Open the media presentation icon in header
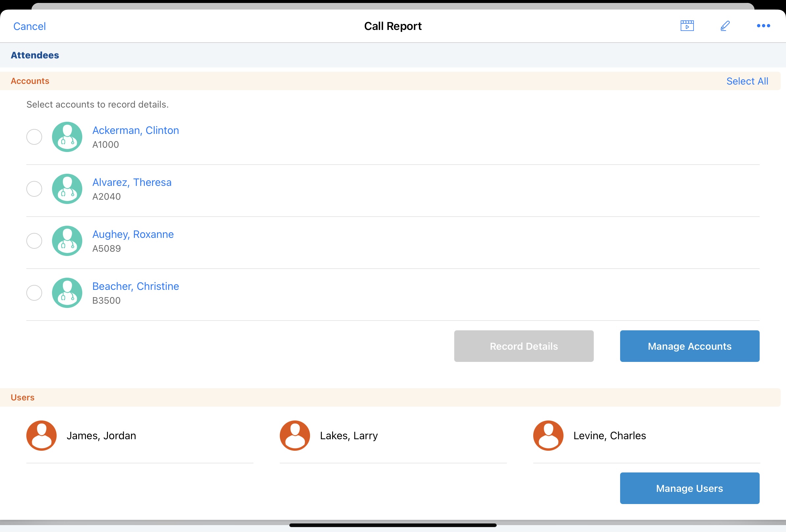This screenshot has width=786, height=532. [x=687, y=26]
